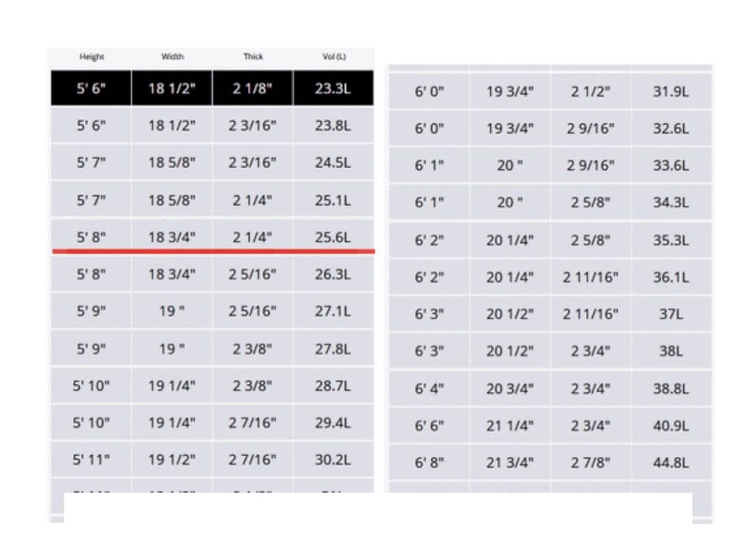Select the highlighted 23.3L volume cell
The image size is (756, 534).
pos(333,89)
